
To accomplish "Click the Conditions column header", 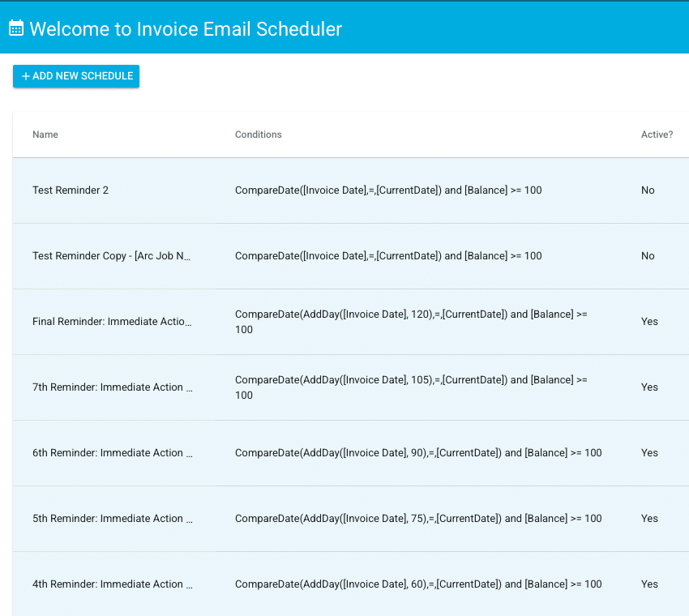I will point(258,135).
